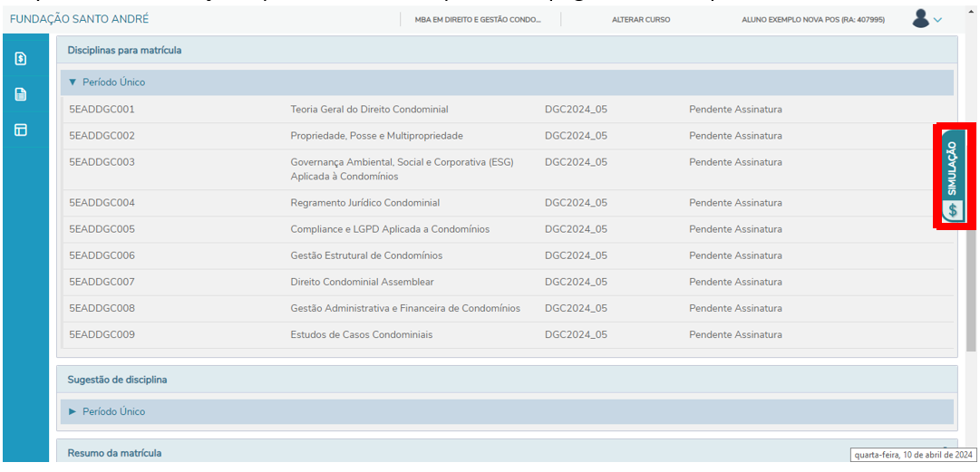This screenshot has height=472, width=980.
Task: Select code 5EADDGC002
Action: [x=102, y=136]
